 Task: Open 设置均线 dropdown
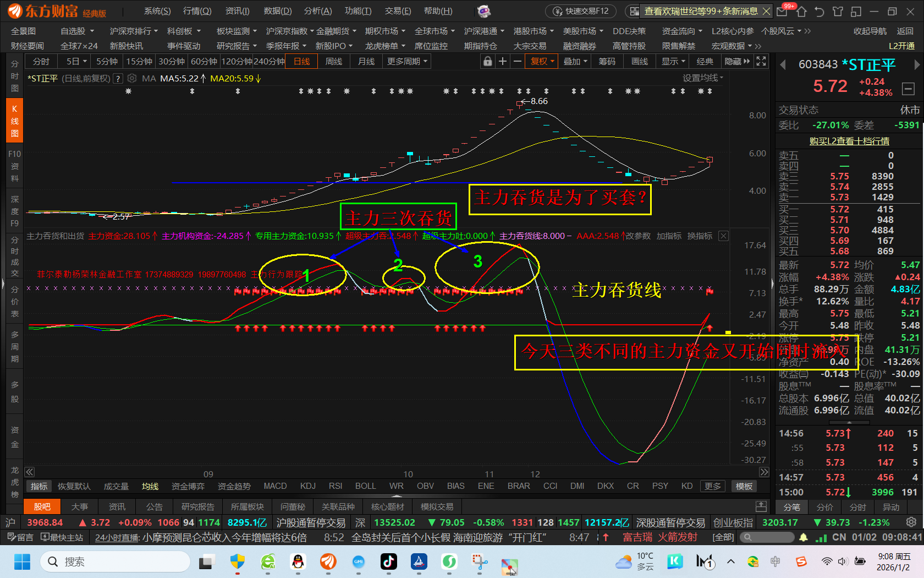[703, 78]
